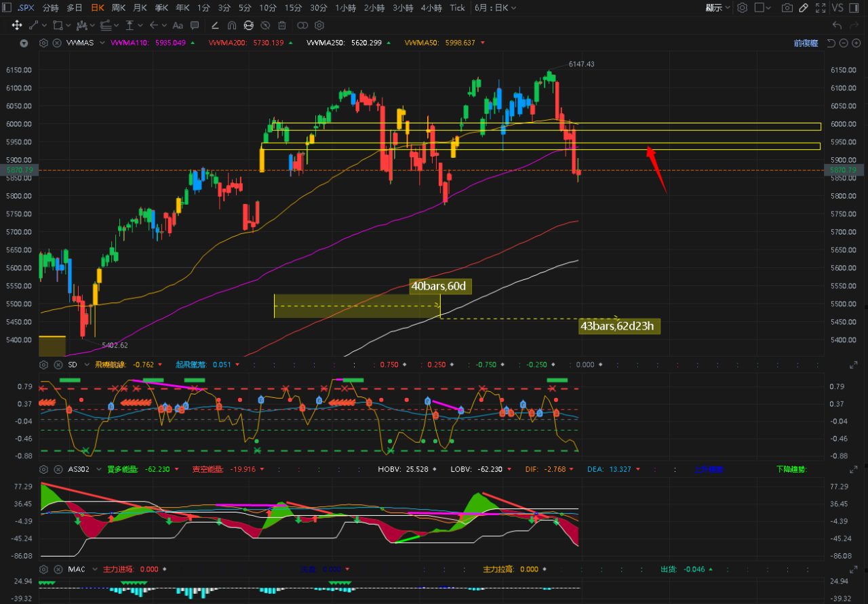The height and width of the screenshot is (604, 868).
Task: Choose the text annotation Aa tool
Action: (x=178, y=25)
